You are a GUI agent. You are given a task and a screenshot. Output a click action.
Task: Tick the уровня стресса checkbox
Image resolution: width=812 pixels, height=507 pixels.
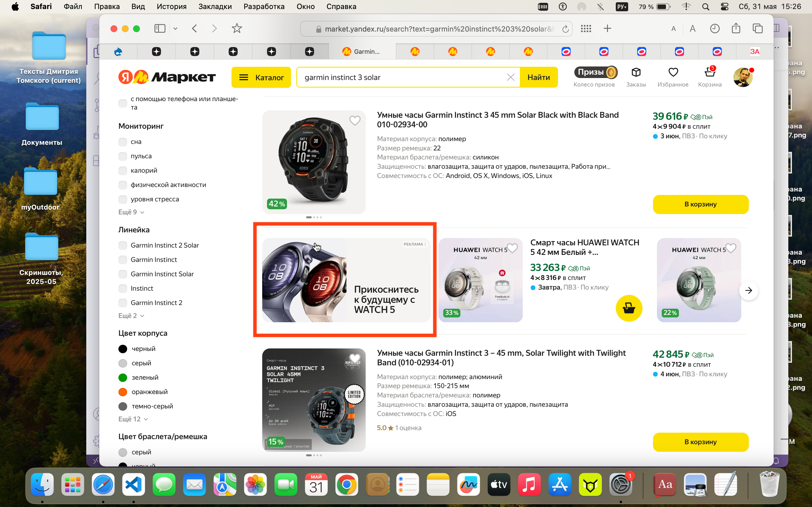[123, 199]
